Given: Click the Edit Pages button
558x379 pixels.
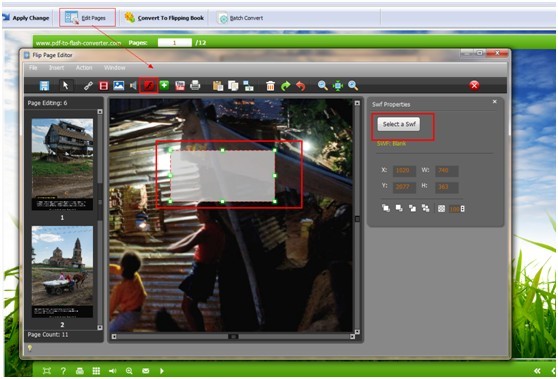Looking at the screenshot, I should [88, 18].
